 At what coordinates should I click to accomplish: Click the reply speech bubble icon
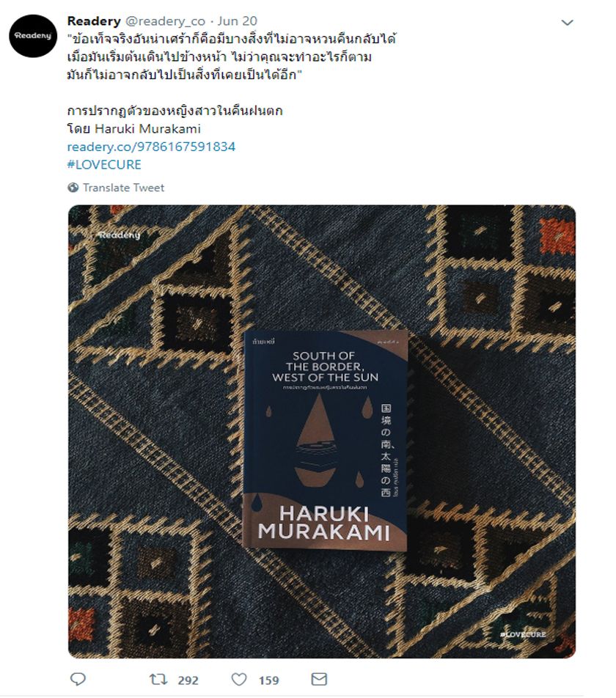coord(78,679)
